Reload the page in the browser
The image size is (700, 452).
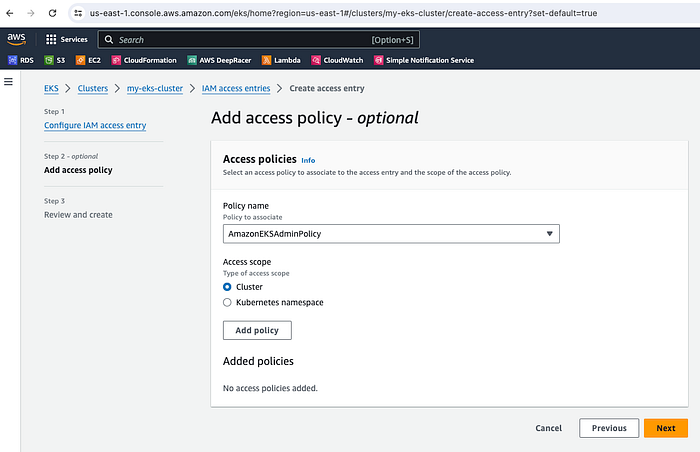point(52,13)
